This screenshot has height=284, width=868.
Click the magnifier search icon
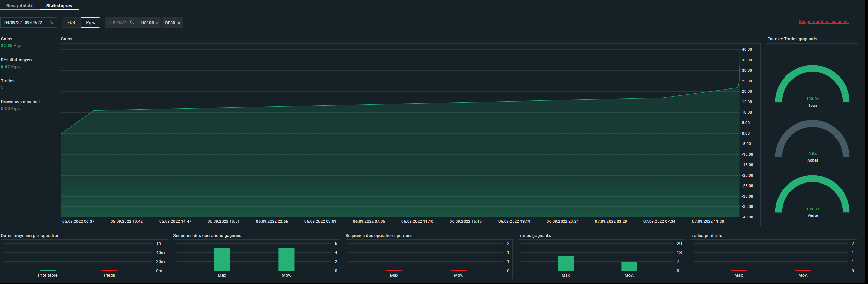click(132, 23)
